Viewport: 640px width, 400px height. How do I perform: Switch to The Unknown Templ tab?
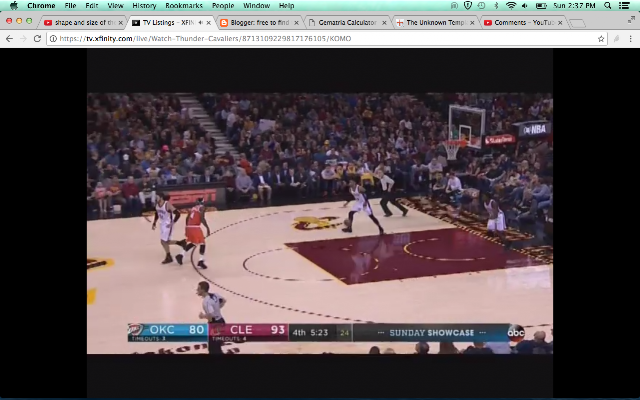pos(435,22)
